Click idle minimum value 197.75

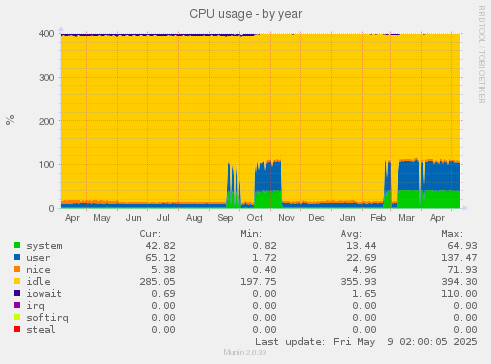(258, 282)
